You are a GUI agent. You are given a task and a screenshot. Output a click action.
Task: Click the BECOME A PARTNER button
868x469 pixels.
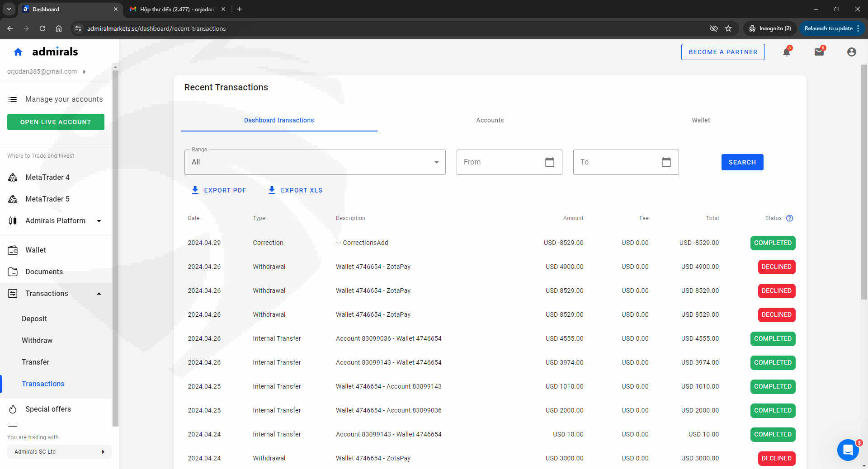point(723,52)
